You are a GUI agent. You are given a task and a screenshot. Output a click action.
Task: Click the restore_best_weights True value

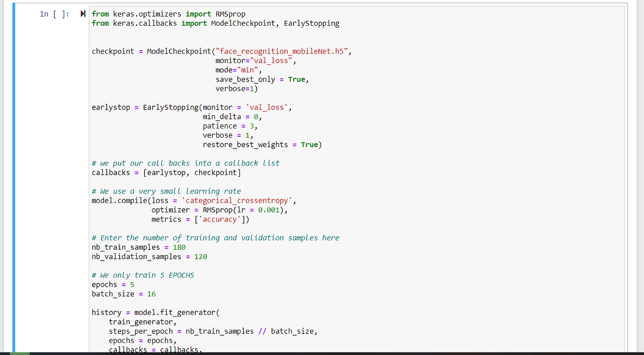pyautogui.click(x=309, y=144)
